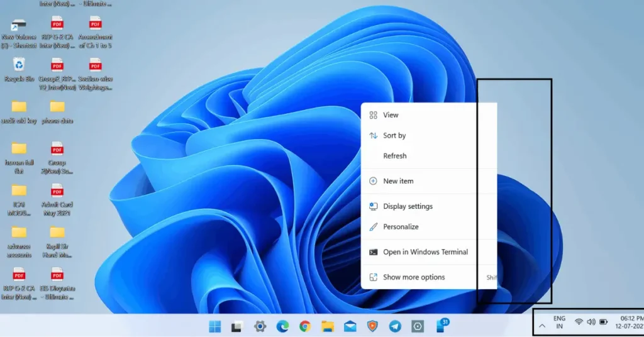
Task: Open Settings gear icon in taskbar
Action: (x=260, y=326)
